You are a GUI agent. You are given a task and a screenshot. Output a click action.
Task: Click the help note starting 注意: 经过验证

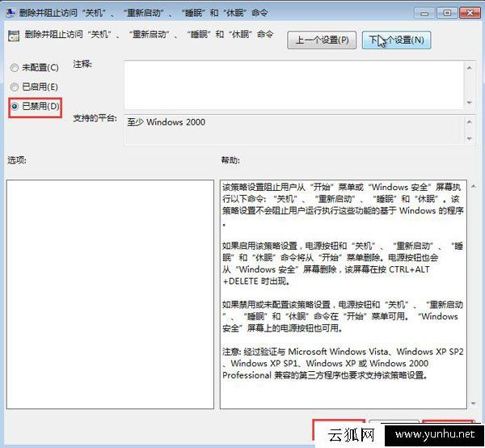tap(343, 363)
